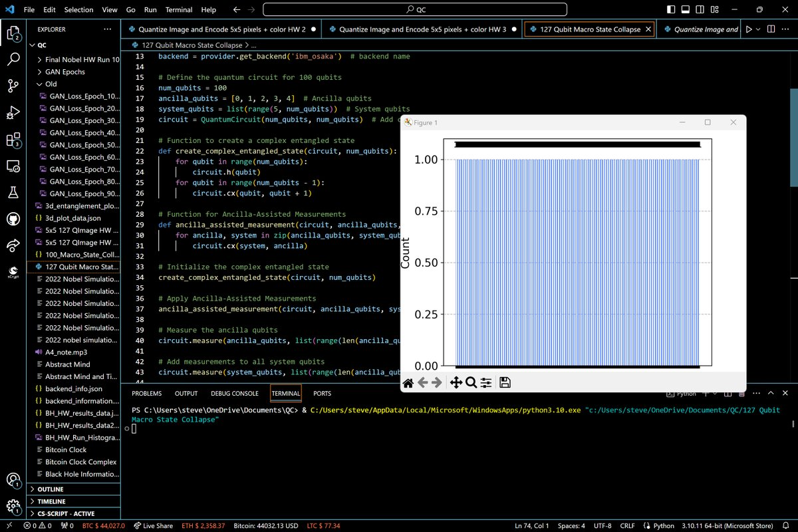Click the QC command center search box
The height and width of the screenshot is (532, 798).
point(416,10)
